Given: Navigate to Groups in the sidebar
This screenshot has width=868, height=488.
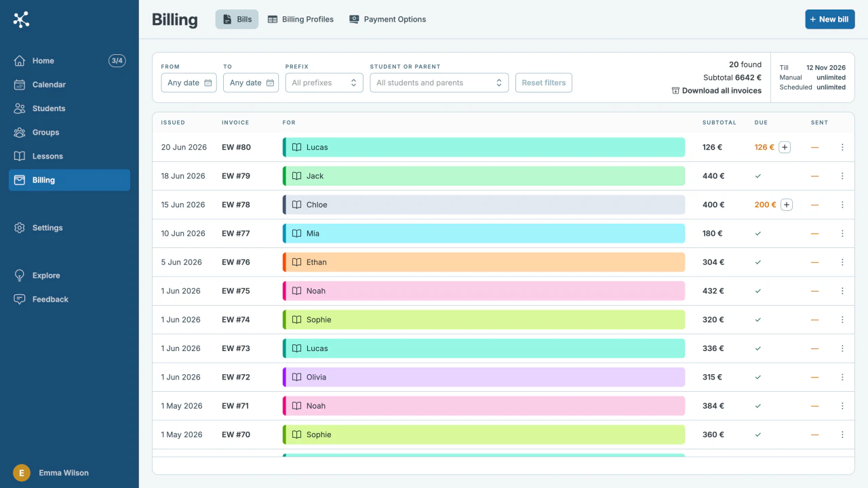Looking at the screenshot, I should (69, 132).
